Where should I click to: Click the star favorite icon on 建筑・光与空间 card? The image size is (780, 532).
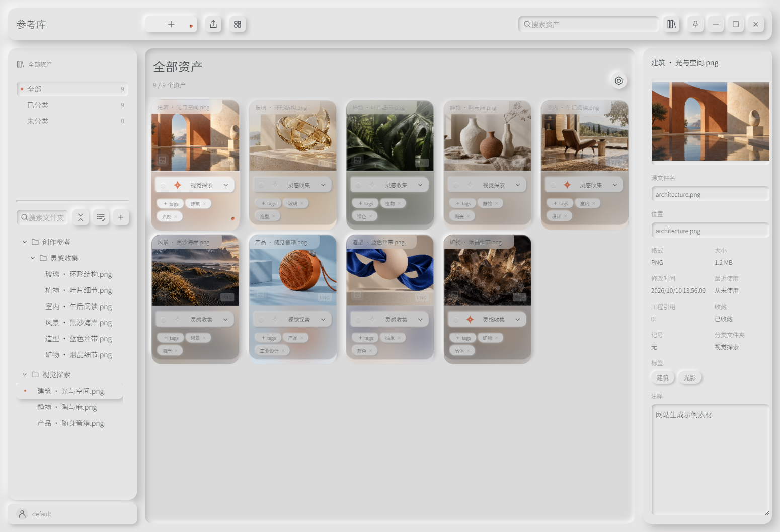[178, 185]
